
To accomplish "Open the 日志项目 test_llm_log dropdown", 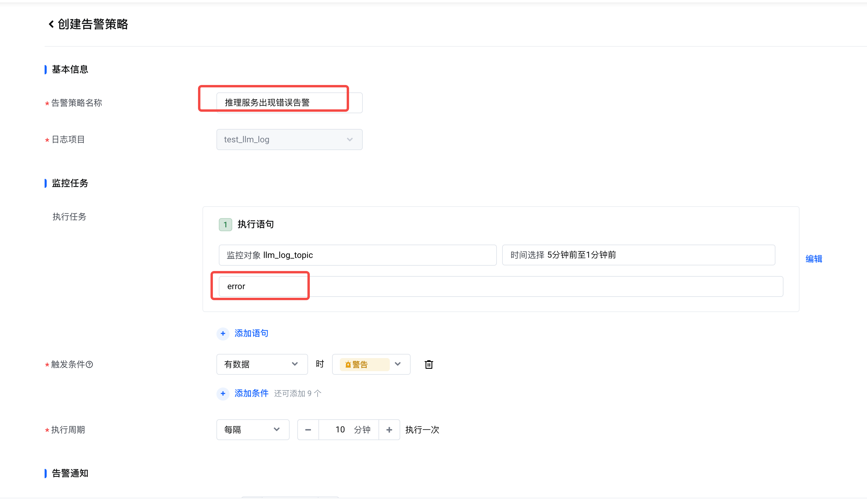I will [x=289, y=140].
